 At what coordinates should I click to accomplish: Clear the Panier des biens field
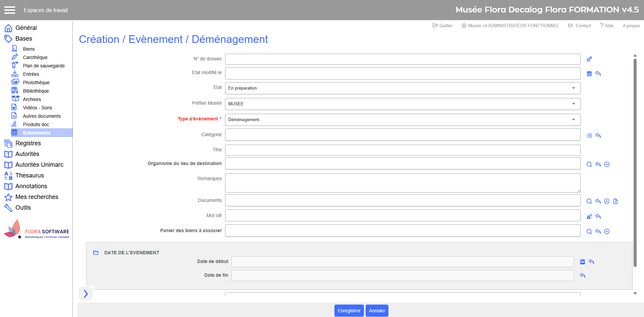(598, 231)
